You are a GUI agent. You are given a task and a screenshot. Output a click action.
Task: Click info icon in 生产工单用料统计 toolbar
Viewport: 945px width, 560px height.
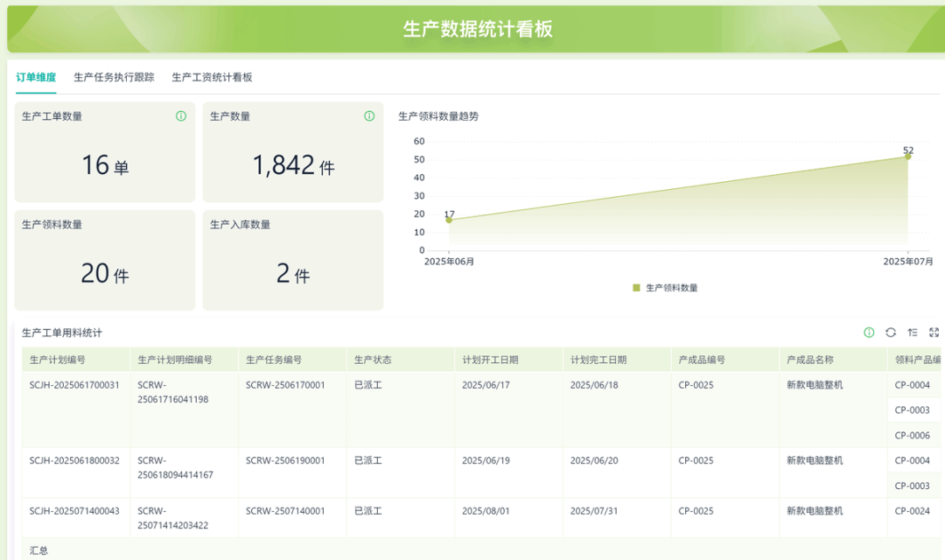click(869, 332)
